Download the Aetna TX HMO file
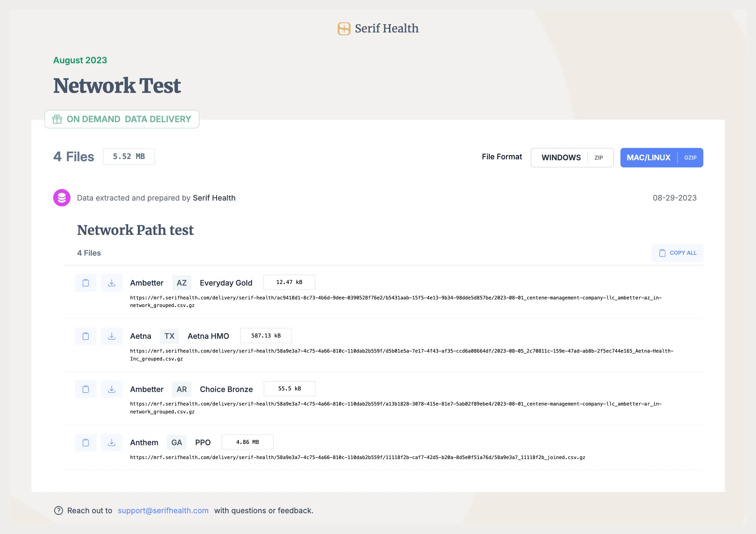The image size is (756, 534). (111, 336)
